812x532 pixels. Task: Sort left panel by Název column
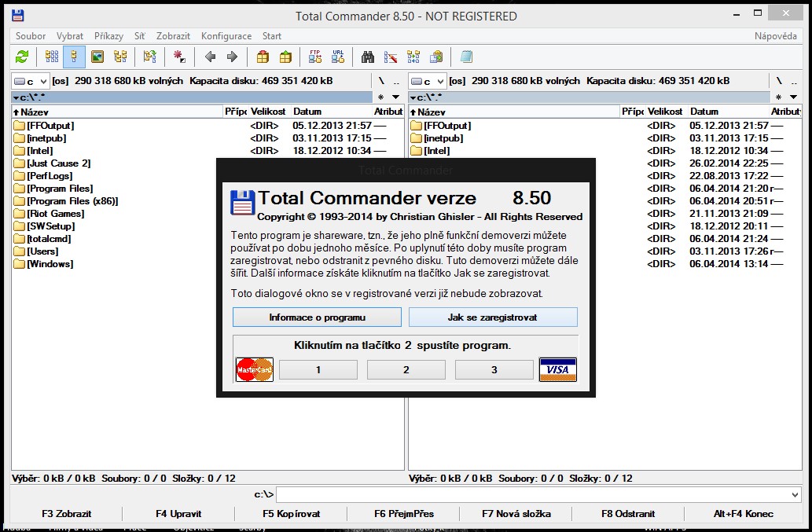click(117, 112)
